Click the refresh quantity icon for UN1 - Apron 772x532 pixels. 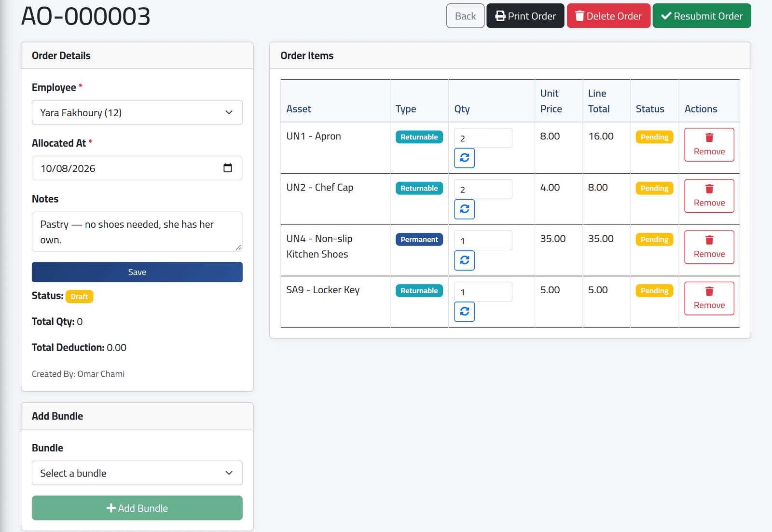pyautogui.click(x=464, y=158)
